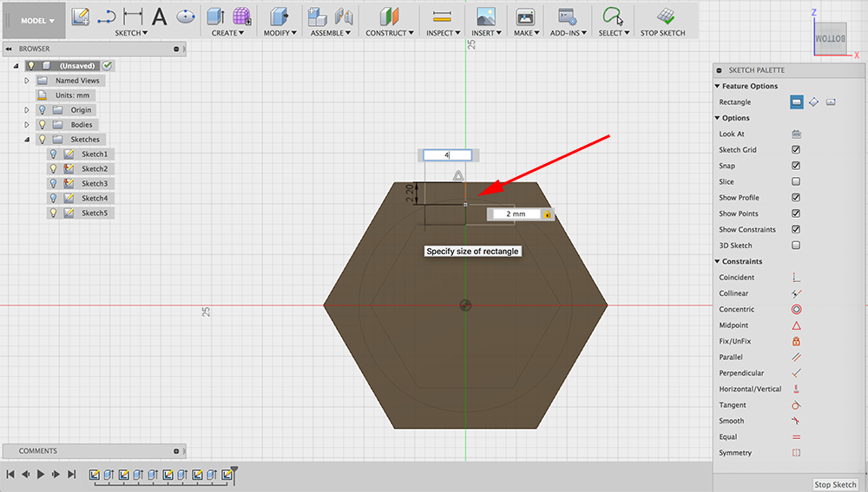Open the CONSTRUCT menu

[390, 33]
